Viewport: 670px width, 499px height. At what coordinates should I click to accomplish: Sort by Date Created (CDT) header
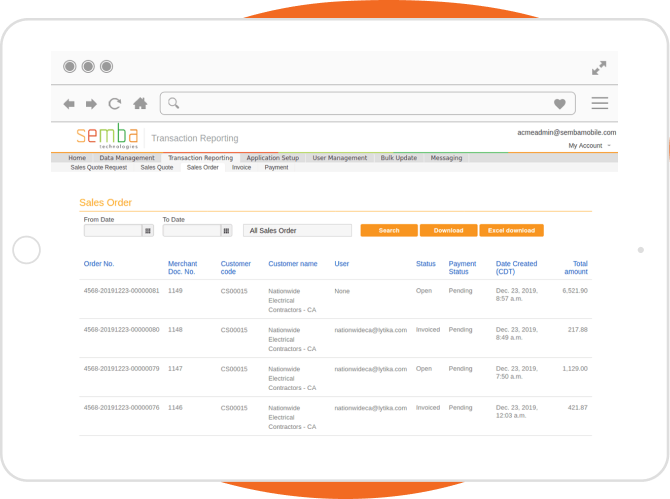pyautogui.click(x=516, y=267)
